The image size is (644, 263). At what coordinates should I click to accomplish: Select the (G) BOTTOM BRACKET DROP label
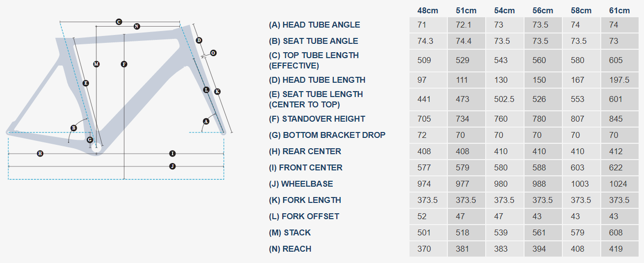pyautogui.click(x=327, y=135)
